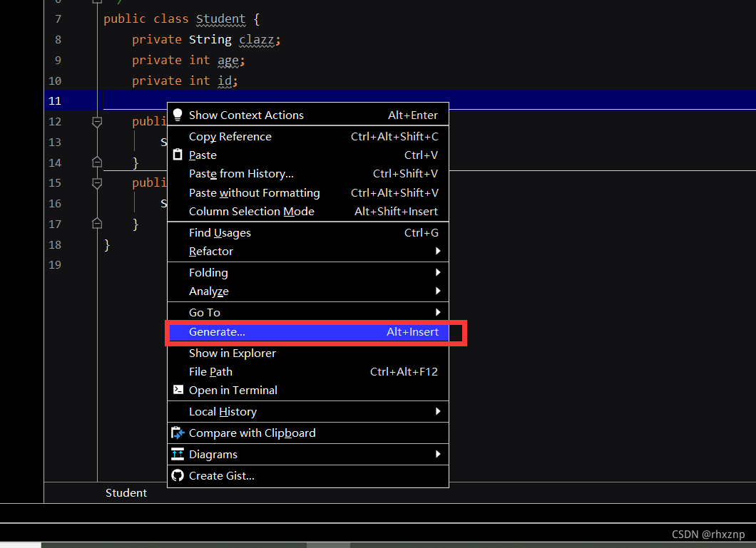Click the field name id on line 10
This screenshot has width=756, height=548.
click(225, 81)
